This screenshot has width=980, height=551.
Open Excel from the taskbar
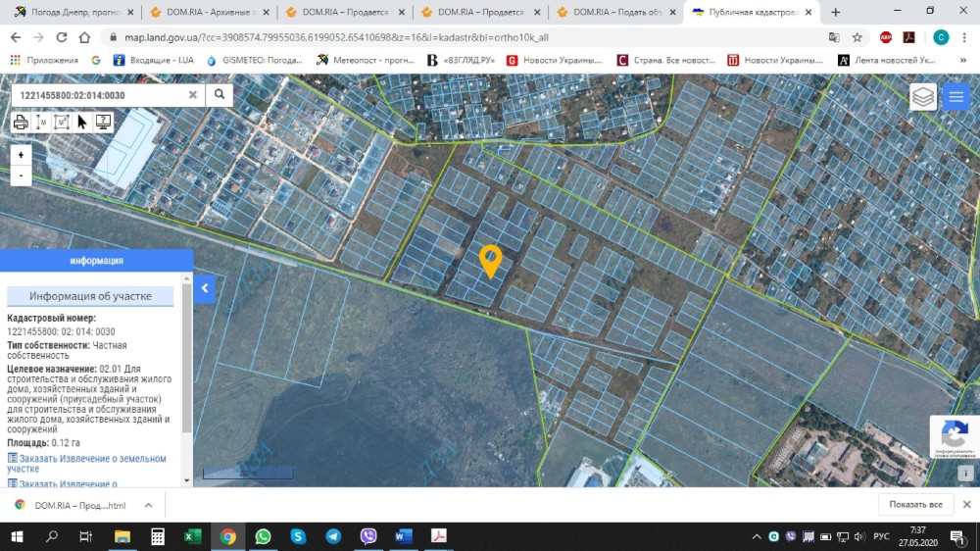click(192, 536)
